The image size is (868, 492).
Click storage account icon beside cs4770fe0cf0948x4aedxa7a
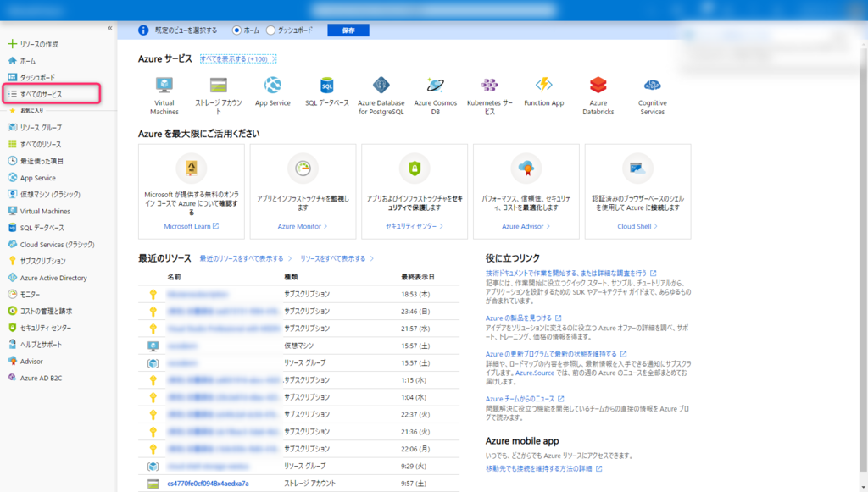pyautogui.click(x=153, y=484)
